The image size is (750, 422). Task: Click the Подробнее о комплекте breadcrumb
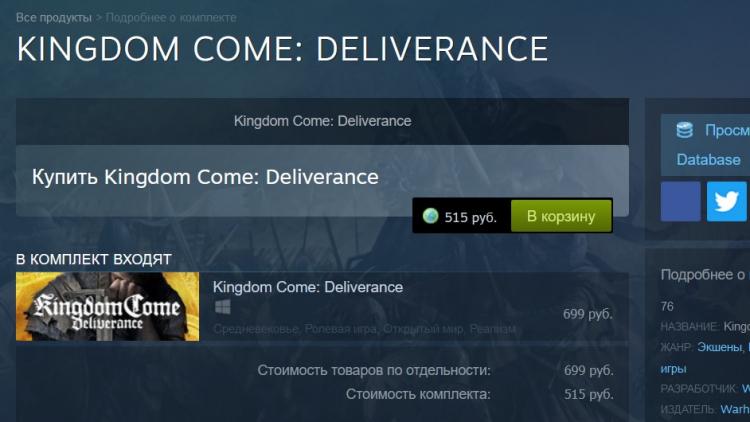(171, 18)
